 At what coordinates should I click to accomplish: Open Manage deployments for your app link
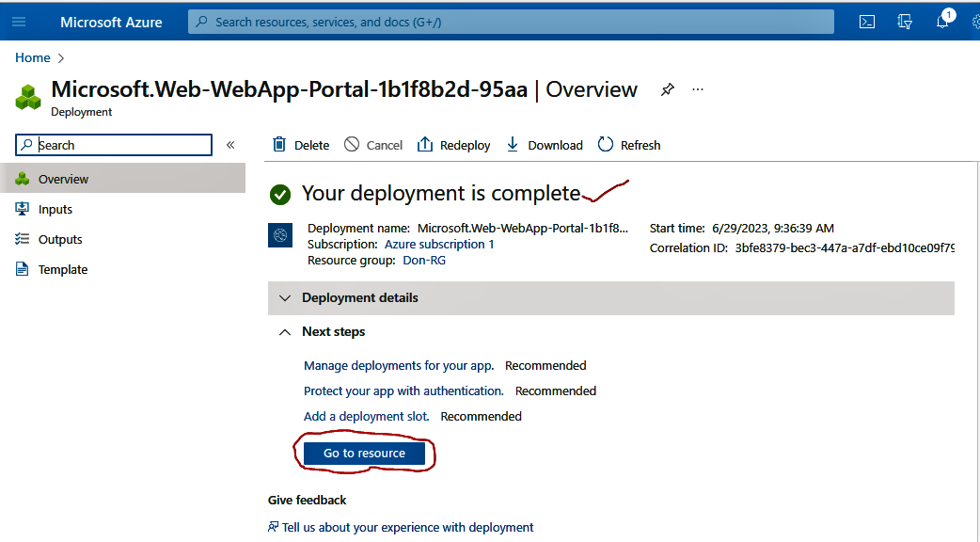[399, 366]
